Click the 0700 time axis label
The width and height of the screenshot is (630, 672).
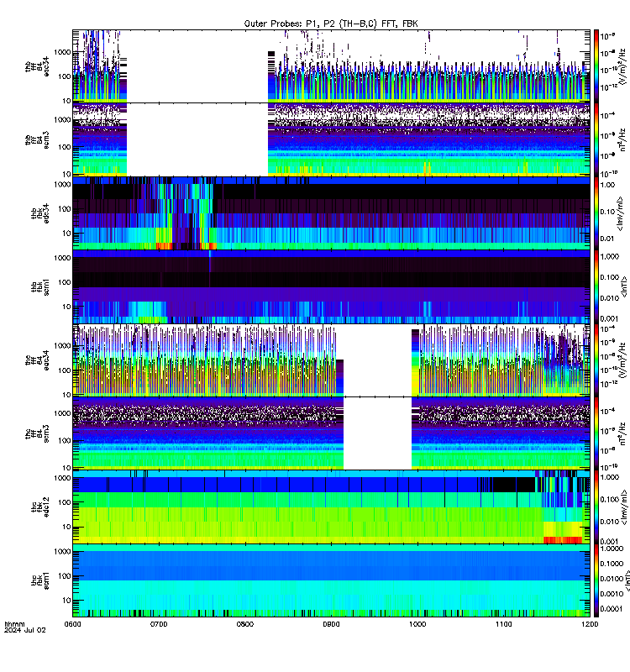(159, 624)
